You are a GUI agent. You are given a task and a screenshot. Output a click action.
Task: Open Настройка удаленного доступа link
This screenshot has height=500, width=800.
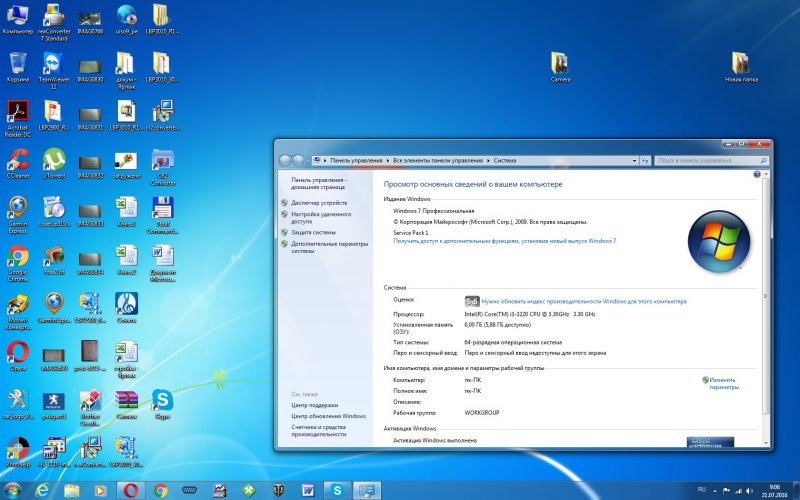pyautogui.click(x=321, y=217)
